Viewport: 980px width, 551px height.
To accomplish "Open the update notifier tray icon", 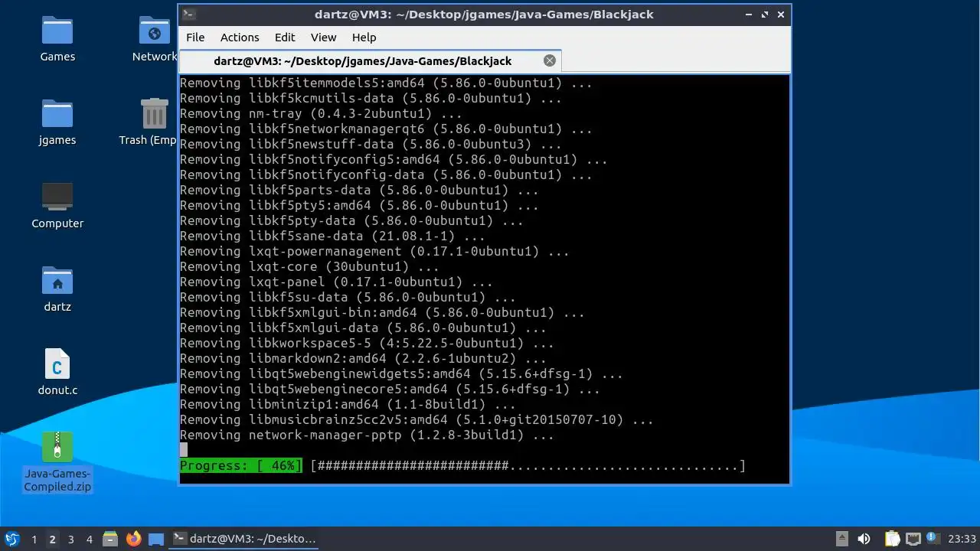I will coord(933,539).
